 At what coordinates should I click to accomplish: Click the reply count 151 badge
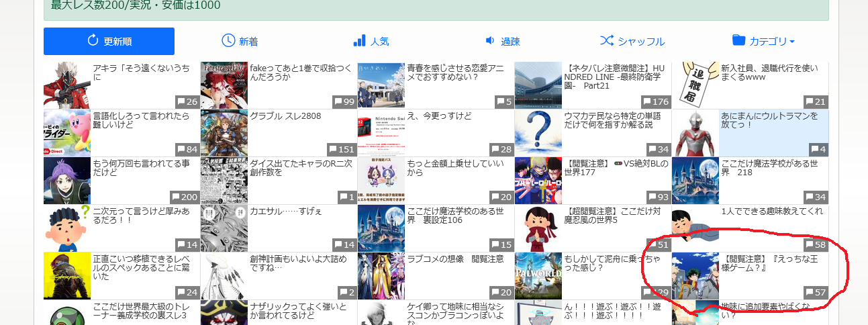[x=342, y=149]
